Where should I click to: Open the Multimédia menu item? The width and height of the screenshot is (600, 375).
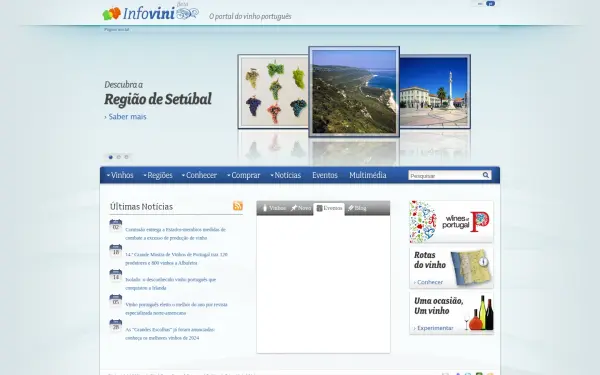coord(368,175)
